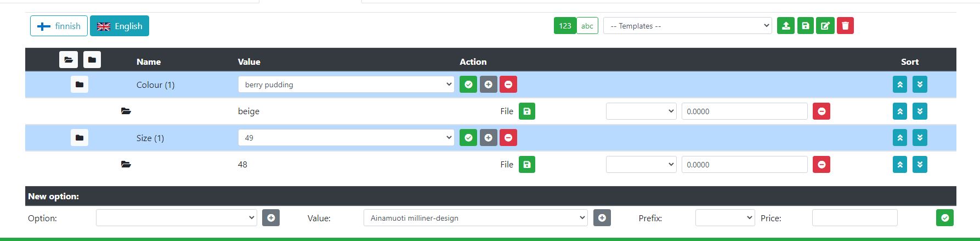The width and height of the screenshot is (980, 241).
Task: Open the Ainamuoti milliner-design value dropdown
Action: tap(475, 218)
